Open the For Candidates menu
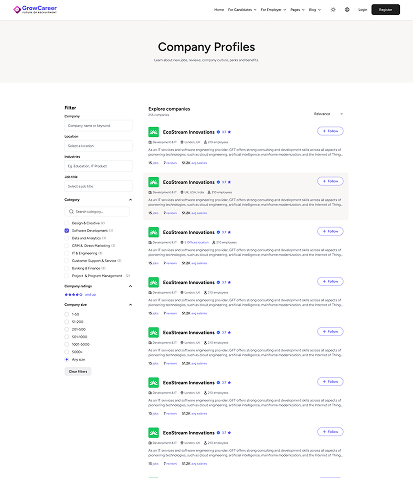This screenshot has width=413, height=478. point(242,10)
